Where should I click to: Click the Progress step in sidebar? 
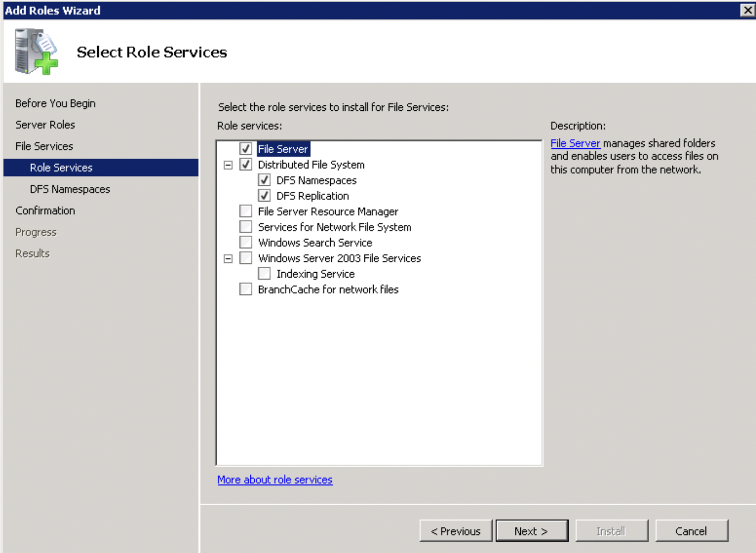[x=36, y=232]
